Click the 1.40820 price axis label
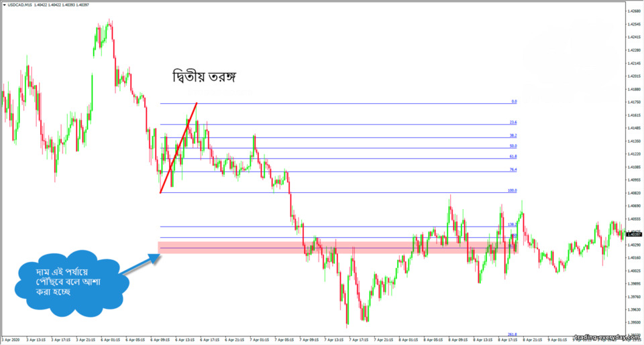The width and height of the screenshot is (644, 345). [634, 193]
